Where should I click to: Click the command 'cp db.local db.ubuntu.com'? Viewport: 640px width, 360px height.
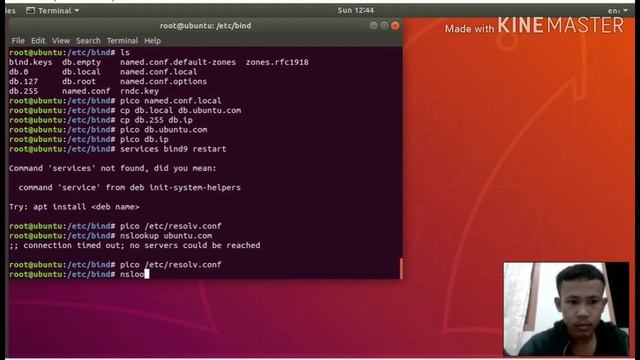click(x=180, y=111)
